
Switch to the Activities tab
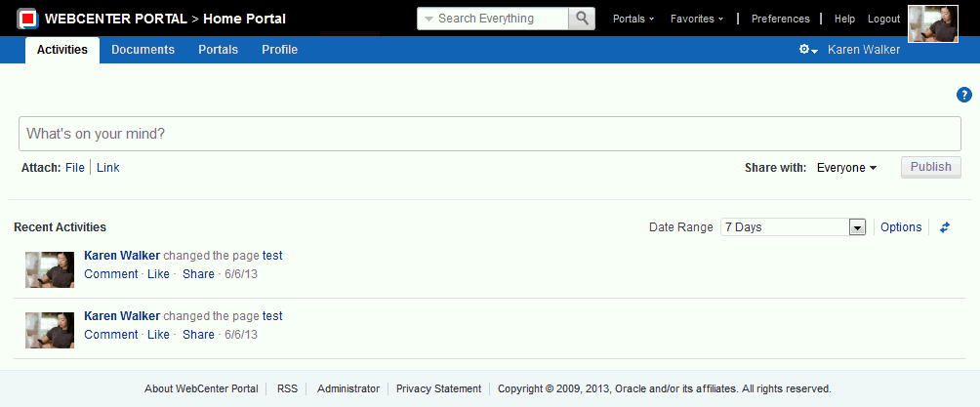coord(62,50)
